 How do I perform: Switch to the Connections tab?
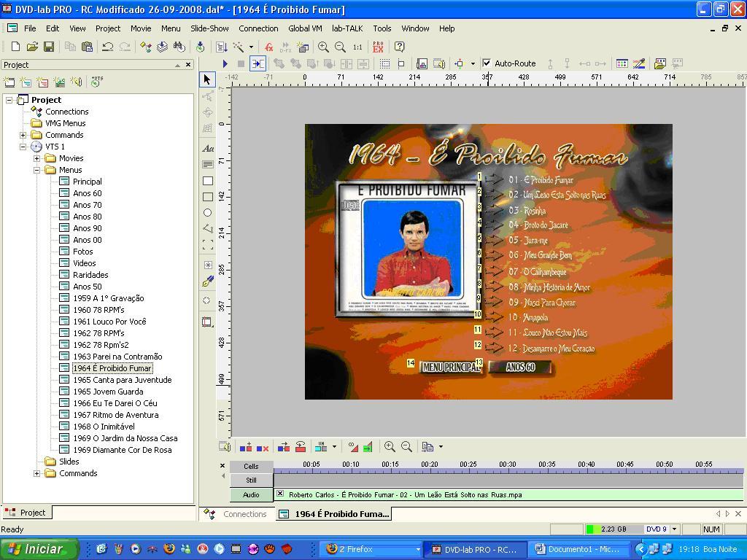click(236, 514)
